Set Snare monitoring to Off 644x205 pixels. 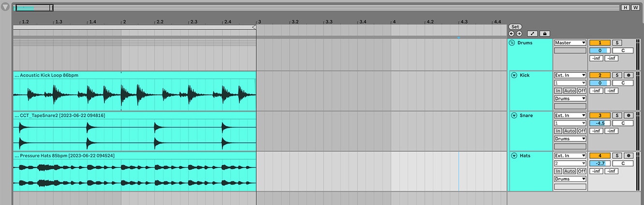click(582, 131)
